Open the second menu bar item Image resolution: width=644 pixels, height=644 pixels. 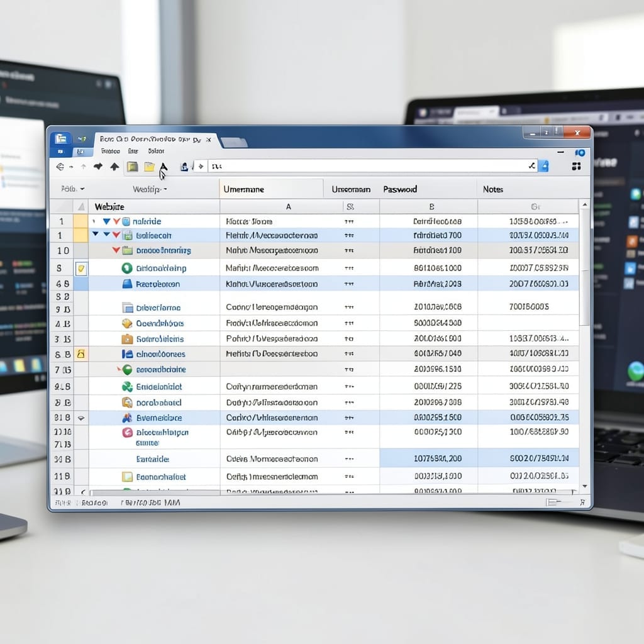pyautogui.click(x=133, y=151)
